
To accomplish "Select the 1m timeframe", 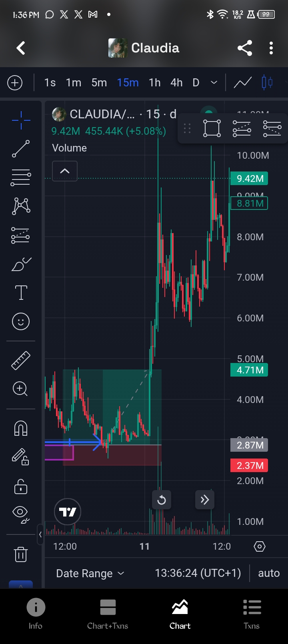I will tap(74, 83).
